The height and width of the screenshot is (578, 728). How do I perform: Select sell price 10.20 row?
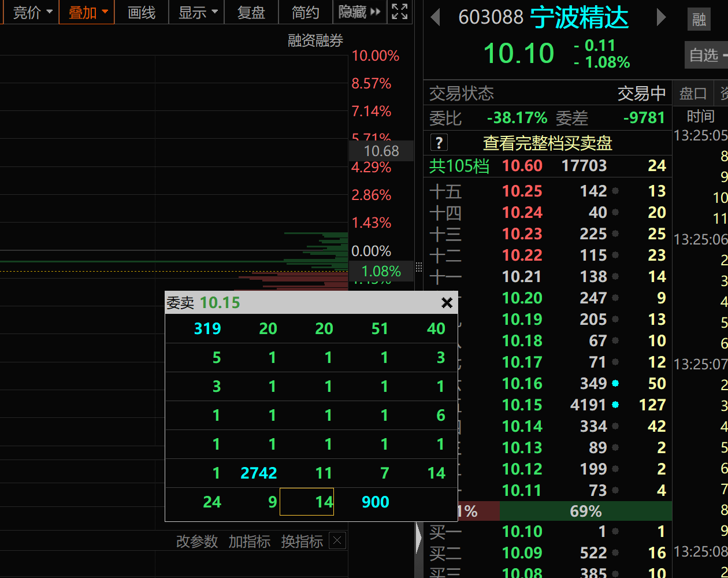[548, 298]
